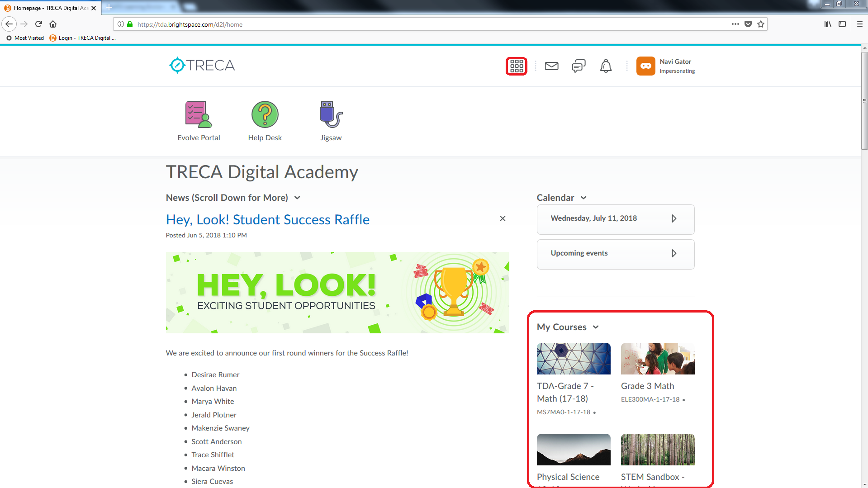The height and width of the screenshot is (488, 868).
Task: Click course code MS7MA0-1-17-18
Action: tap(564, 412)
